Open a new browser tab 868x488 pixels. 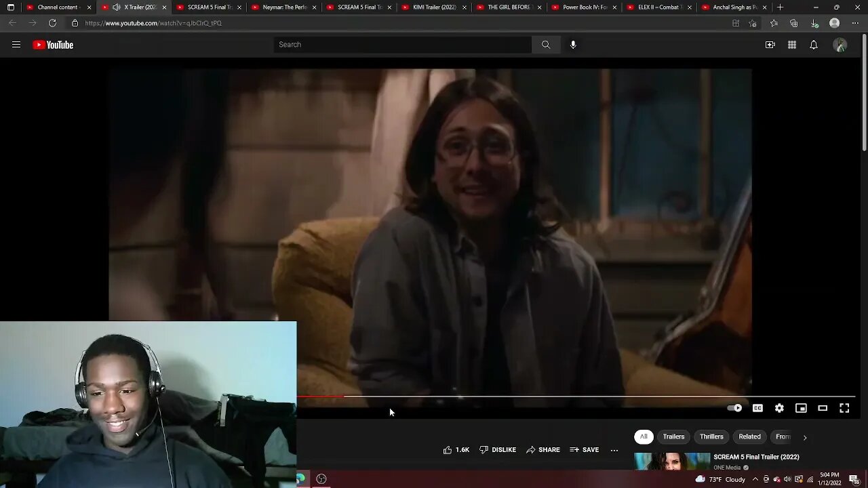780,7
